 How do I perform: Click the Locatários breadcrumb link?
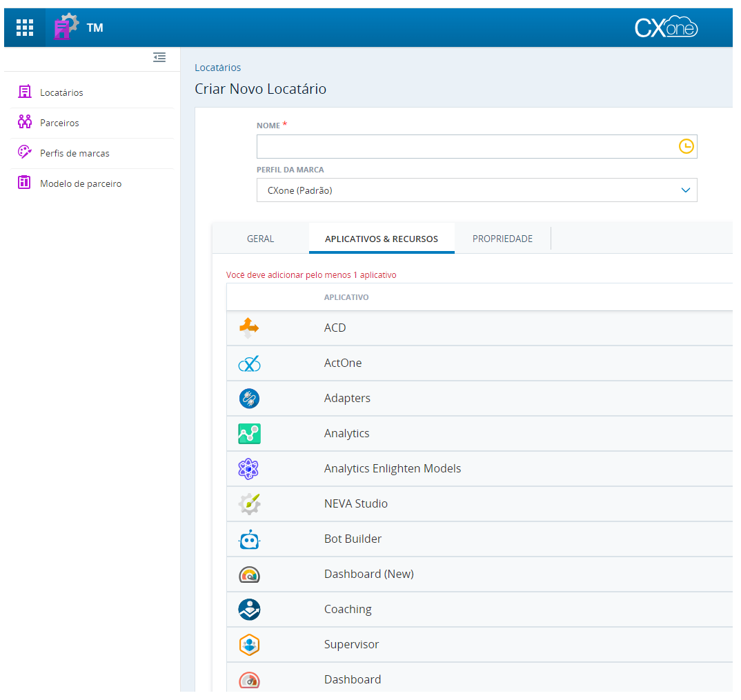[x=218, y=68]
